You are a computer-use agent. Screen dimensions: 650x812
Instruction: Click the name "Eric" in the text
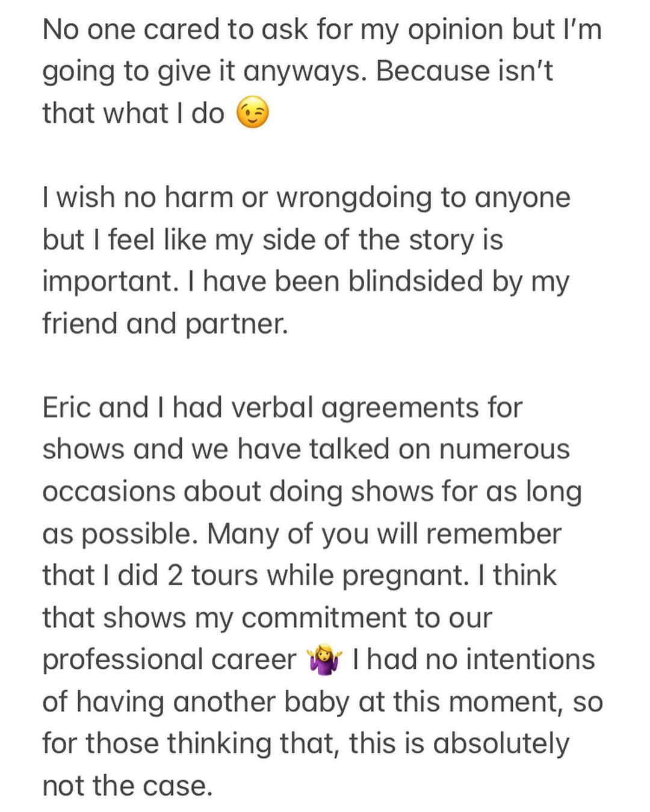[x=65, y=408]
